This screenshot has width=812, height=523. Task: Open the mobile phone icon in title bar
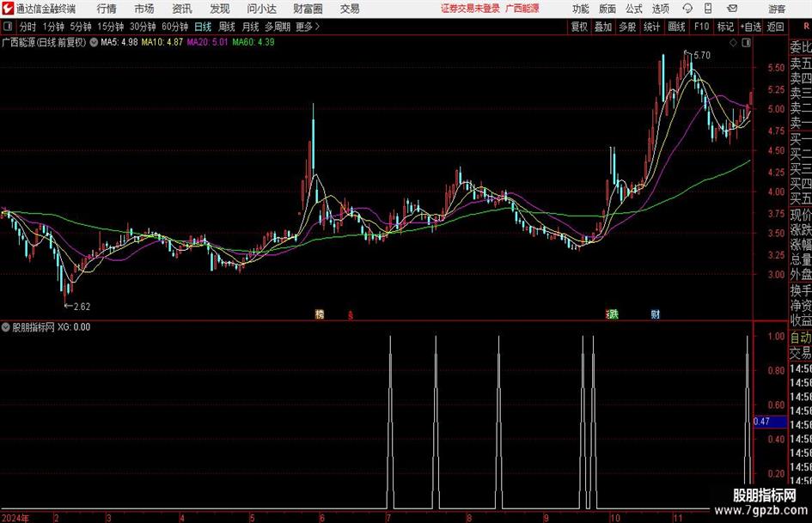click(708, 9)
